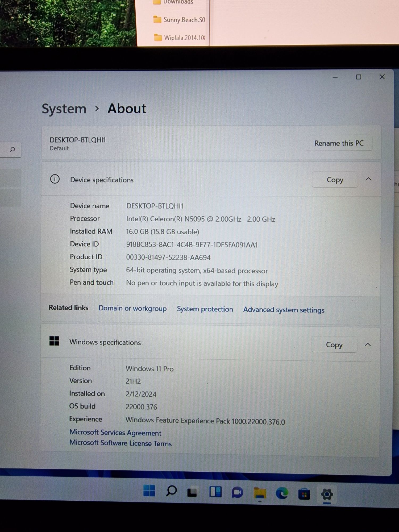Select the Wiplala.2014 folder in the background window

[179, 38]
